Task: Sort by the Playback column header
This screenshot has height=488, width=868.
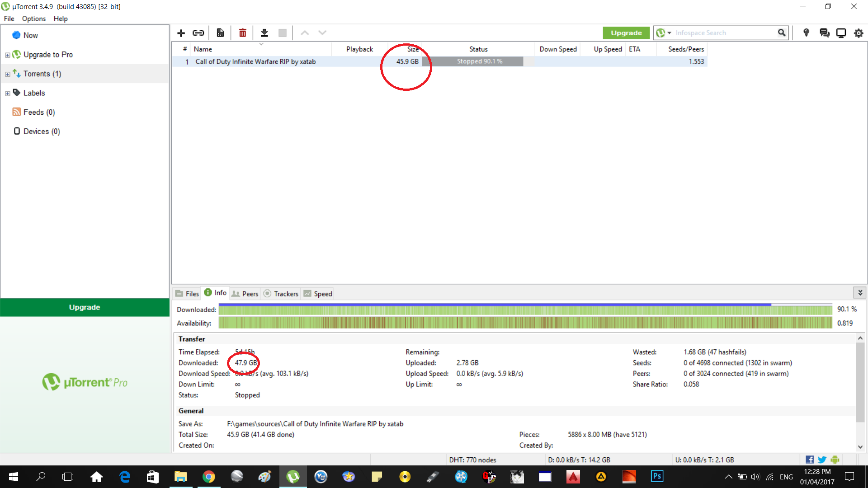Action: (x=359, y=49)
